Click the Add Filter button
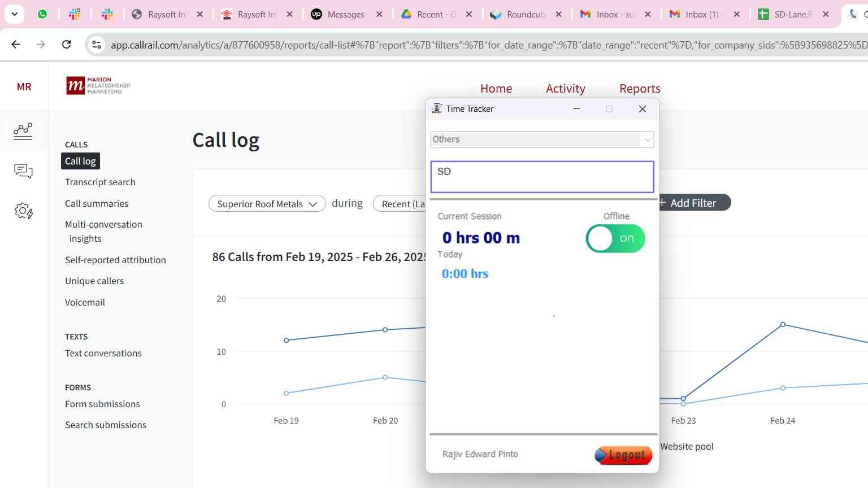868x488 pixels. point(695,203)
